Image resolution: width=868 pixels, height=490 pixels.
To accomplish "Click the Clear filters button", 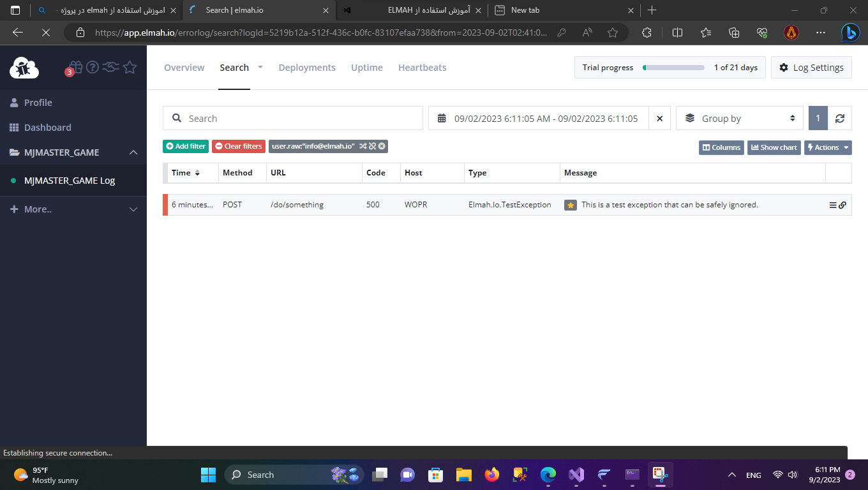I will click(x=239, y=146).
